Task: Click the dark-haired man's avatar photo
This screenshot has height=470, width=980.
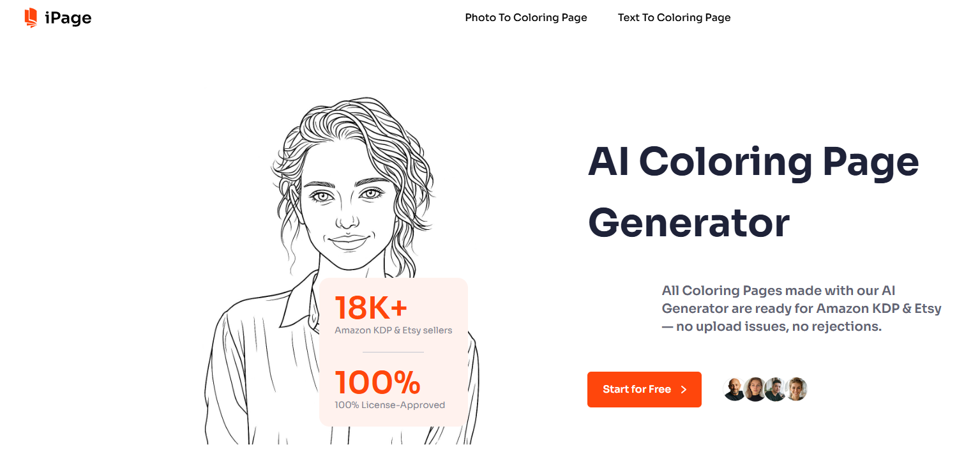Action: click(776, 389)
